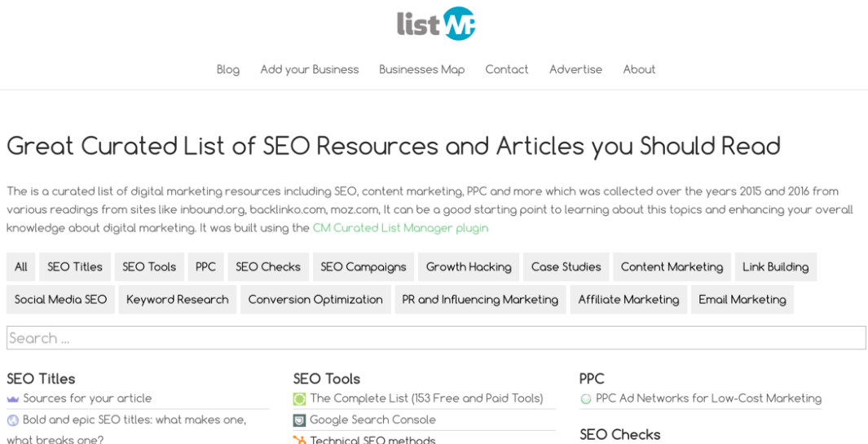
Task: Select the Link Building filter
Action: (x=776, y=267)
